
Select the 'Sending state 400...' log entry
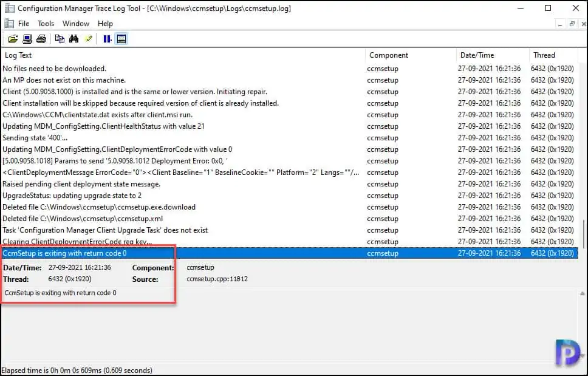(182, 138)
